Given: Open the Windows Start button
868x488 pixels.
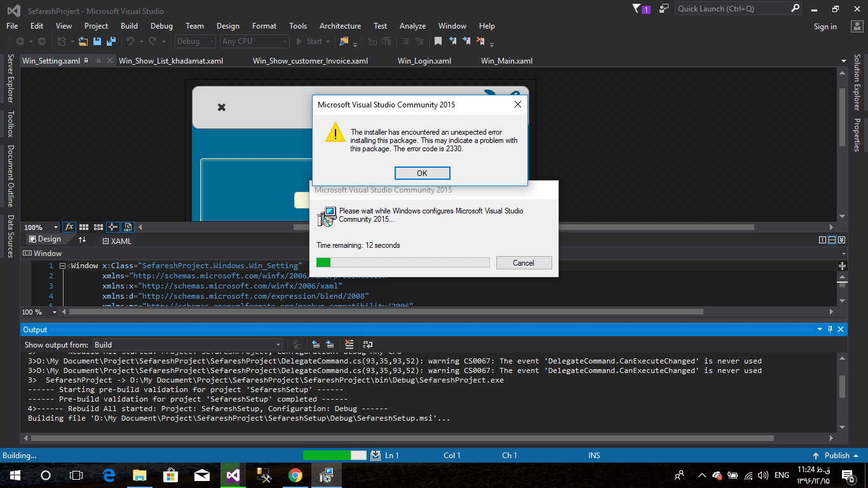Looking at the screenshot, I should click(x=15, y=475).
